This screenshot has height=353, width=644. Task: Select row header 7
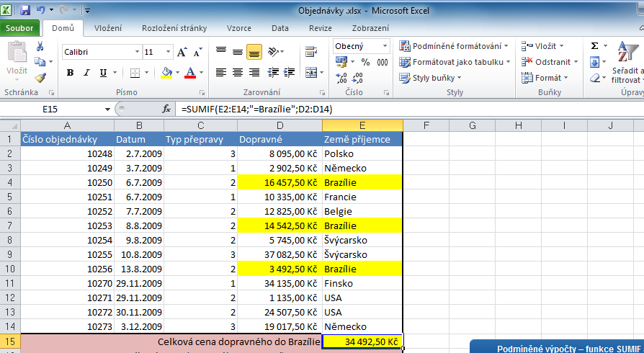10,225
